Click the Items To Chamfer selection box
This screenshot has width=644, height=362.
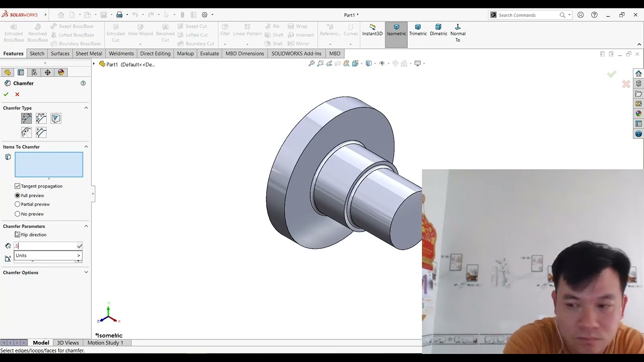click(49, 164)
